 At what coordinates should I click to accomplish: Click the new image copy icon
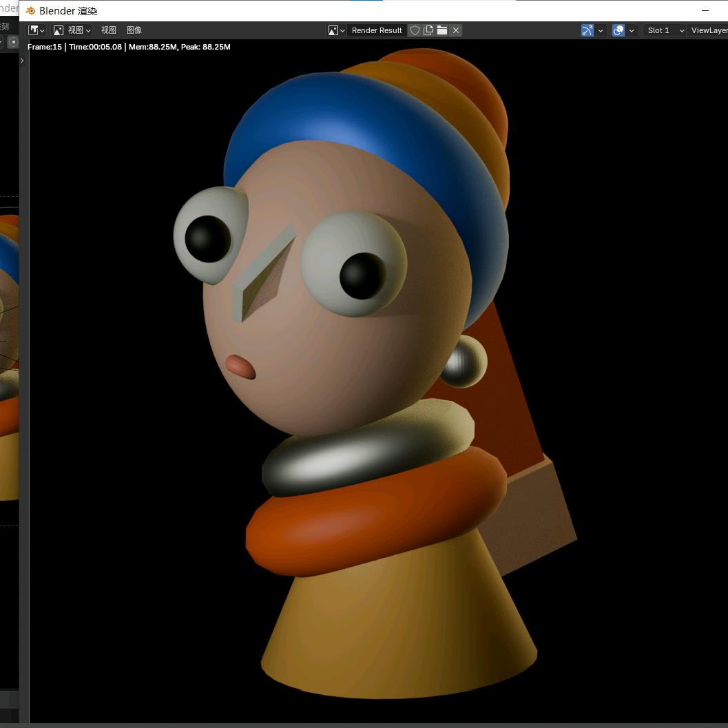[x=428, y=30]
